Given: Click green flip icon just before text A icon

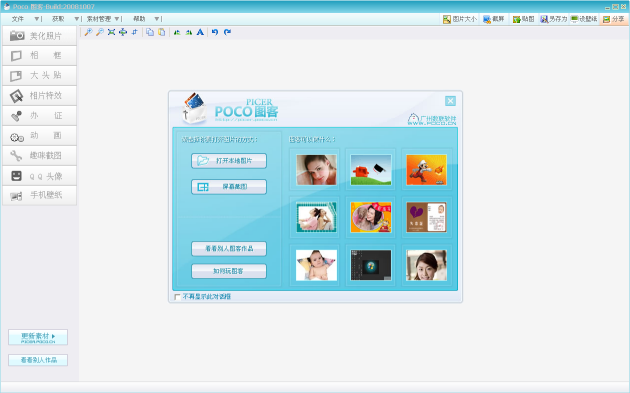Looking at the screenshot, I should 188,32.
